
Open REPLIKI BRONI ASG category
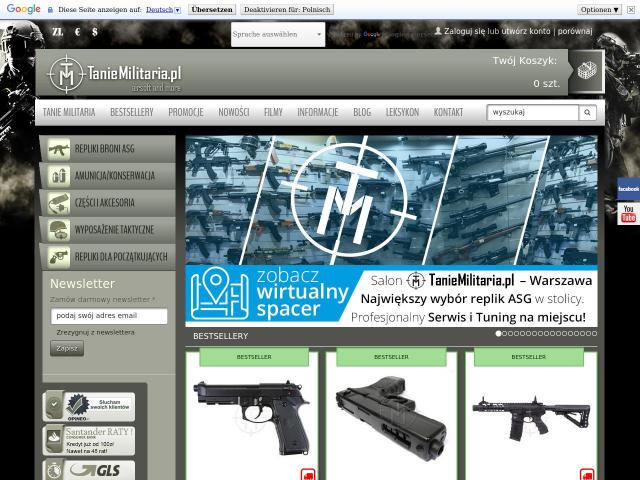tap(108, 149)
